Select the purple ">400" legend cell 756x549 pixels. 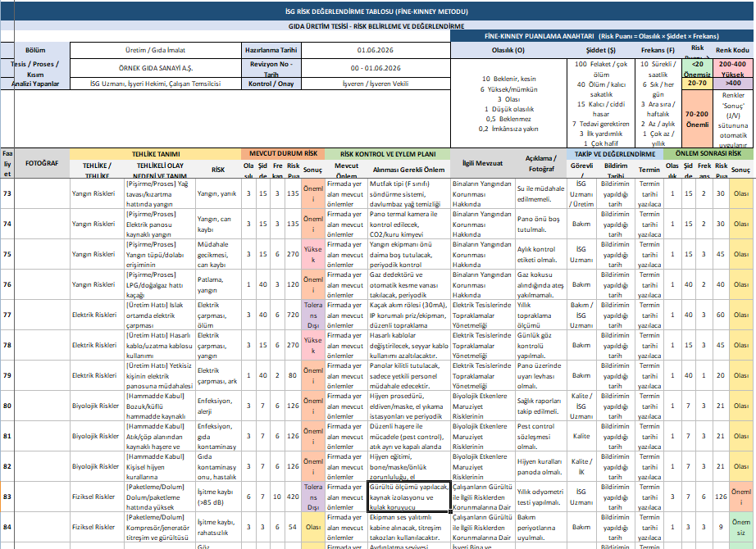tap(732, 84)
